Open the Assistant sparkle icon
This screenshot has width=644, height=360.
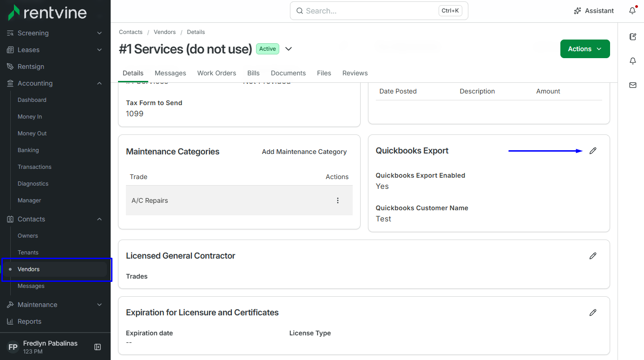pos(578,11)
